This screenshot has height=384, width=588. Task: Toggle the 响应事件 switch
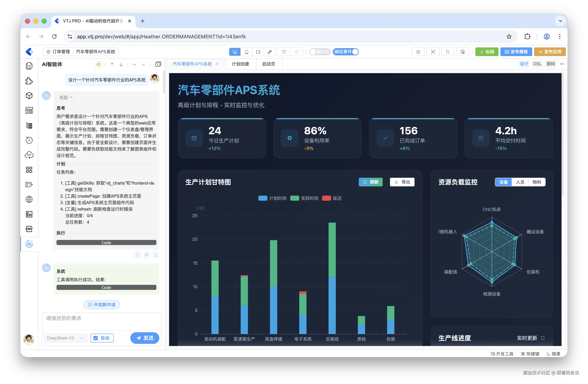pos(346,52)
